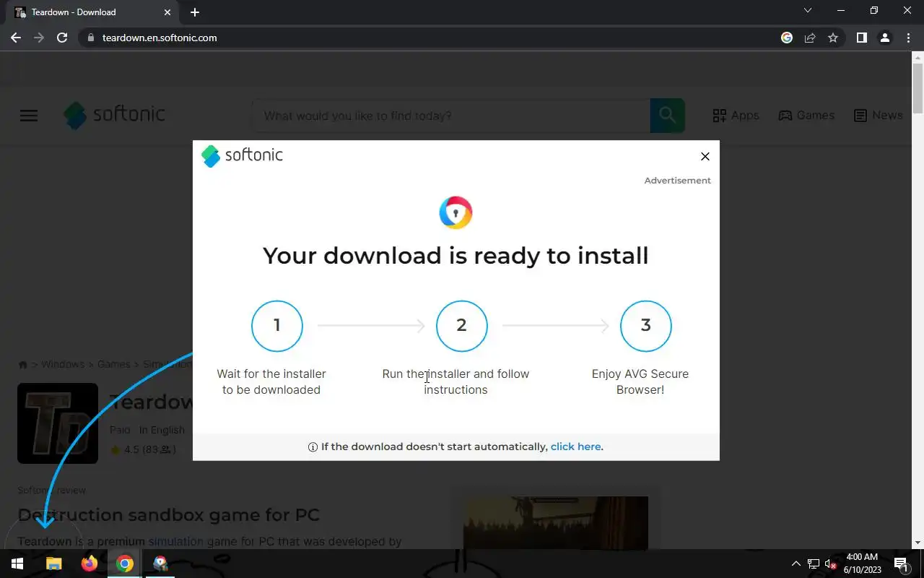This screenshot has height=578, width=924.
Task: Open the Windows Start menu
Action: (x=17, y=564)
